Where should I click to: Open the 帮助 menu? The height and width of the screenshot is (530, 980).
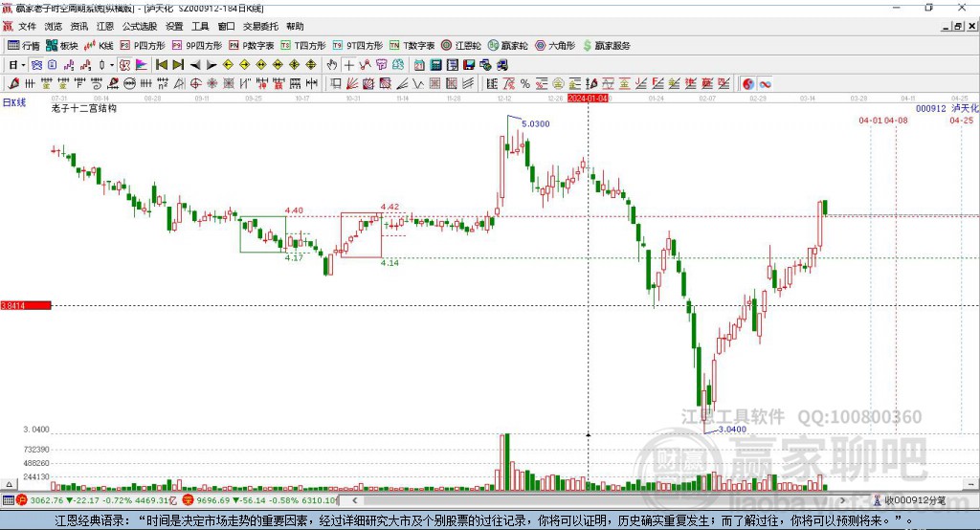click(295, 26)
